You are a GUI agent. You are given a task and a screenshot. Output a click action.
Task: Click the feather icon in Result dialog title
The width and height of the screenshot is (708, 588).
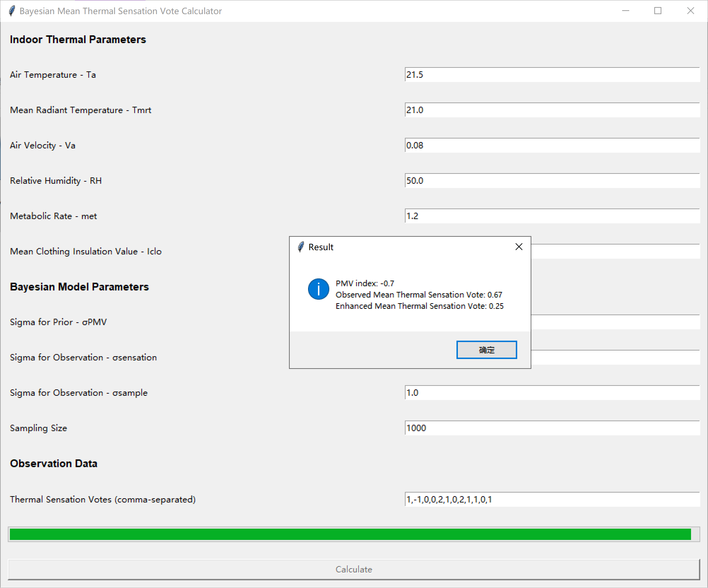301,247
